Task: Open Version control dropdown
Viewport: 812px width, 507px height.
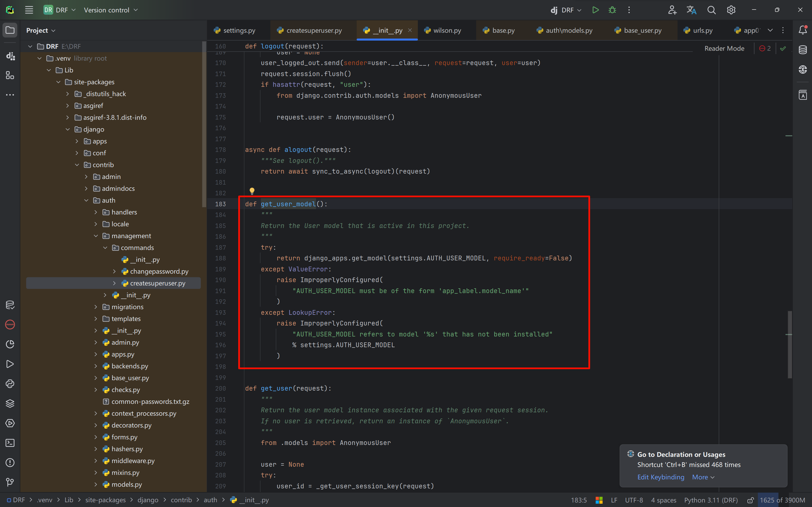Action: pos(111,10)
